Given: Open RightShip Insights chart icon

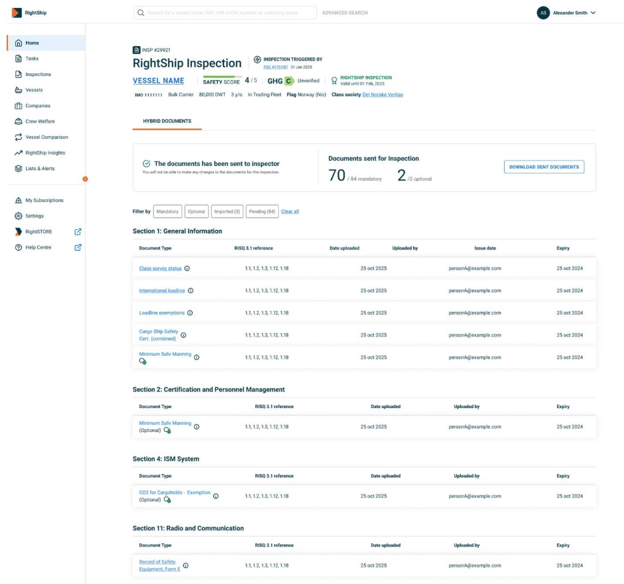Looking at the screenshot, I should [x=18, y=153].
